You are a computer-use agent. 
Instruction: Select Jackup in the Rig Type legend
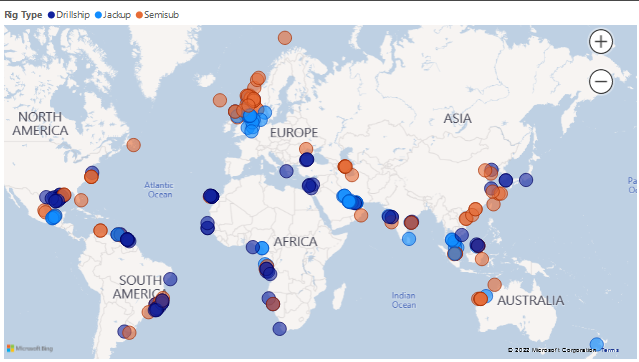pos(113,15)
